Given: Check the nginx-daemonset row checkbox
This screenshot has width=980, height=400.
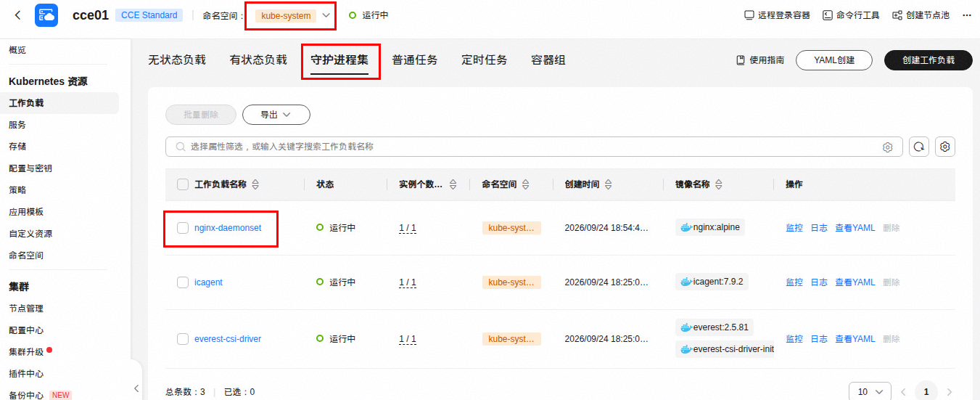Looking at the screenshot, I should 183,228.
